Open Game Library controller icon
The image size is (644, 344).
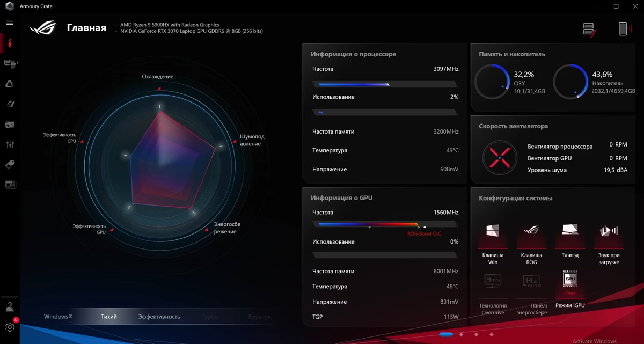pyautogui.click(x=10, y=124)
